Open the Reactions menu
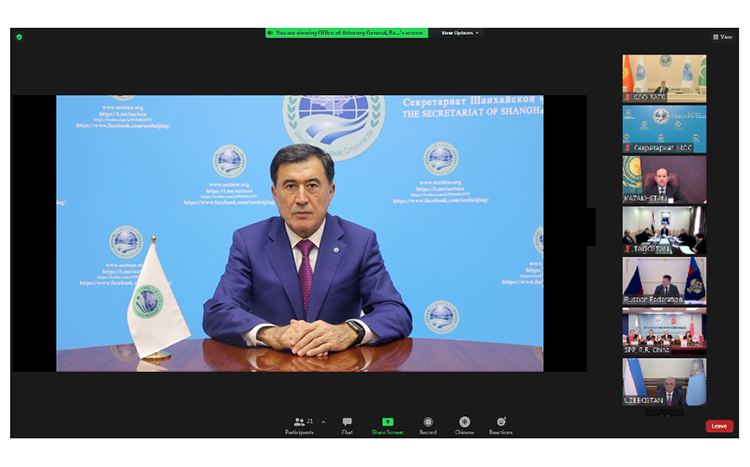 [501, 425]
